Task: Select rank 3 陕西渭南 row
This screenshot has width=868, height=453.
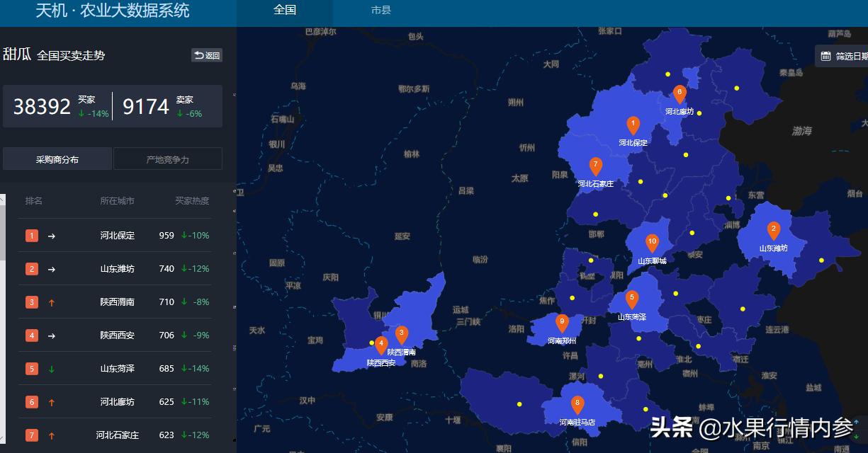Action: click(118, 302)
